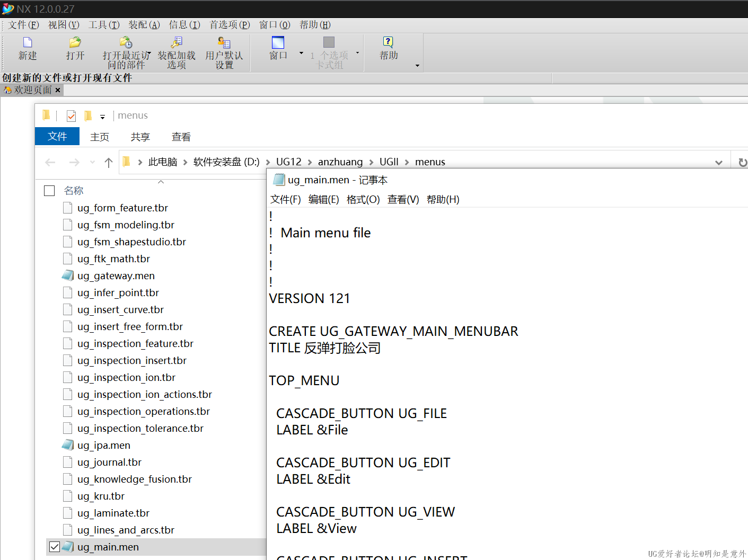
Task: Click the NX 新建 (New) icon
Action: click(28, 42)
